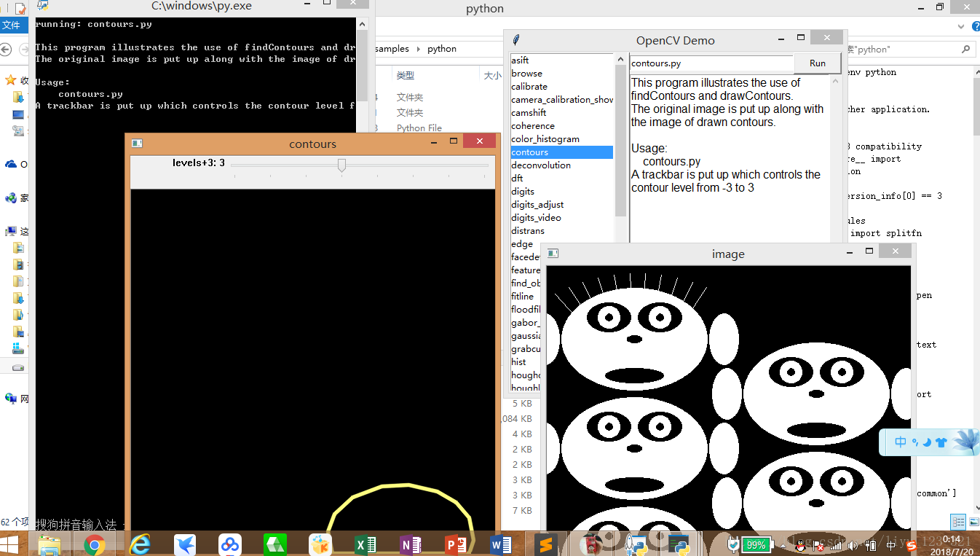Viewport: 980px width, 556px height.
Task: Click the Run button in OpenCV Demo
Action: click(818, 63)
